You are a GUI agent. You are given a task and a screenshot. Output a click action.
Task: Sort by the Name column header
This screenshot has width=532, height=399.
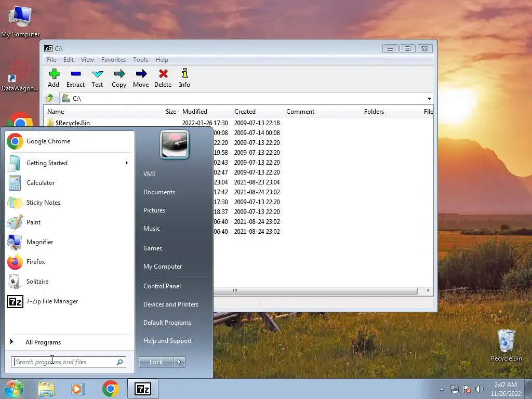(x=85, y=112)
